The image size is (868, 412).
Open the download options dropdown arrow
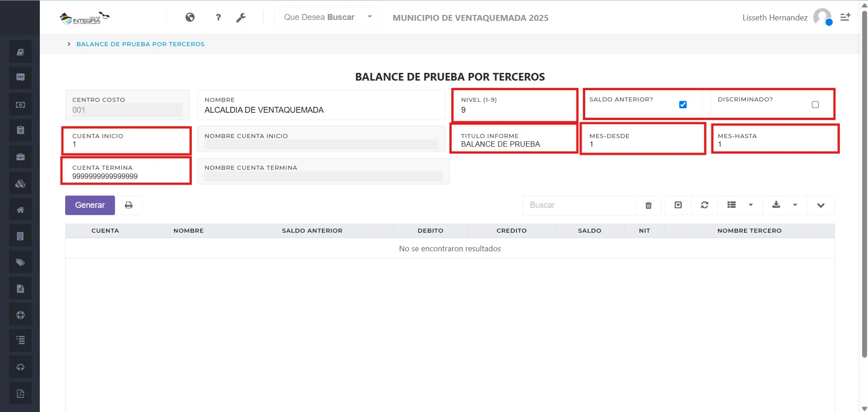tap(796, 205)
